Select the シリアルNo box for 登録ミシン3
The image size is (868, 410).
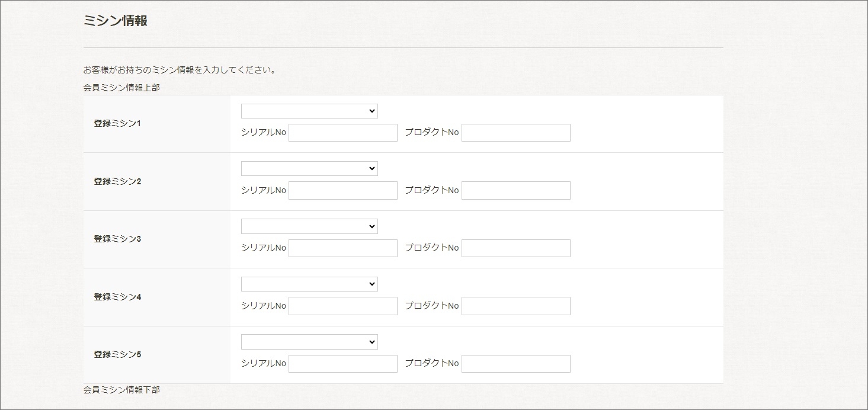[x=342, y=248]
